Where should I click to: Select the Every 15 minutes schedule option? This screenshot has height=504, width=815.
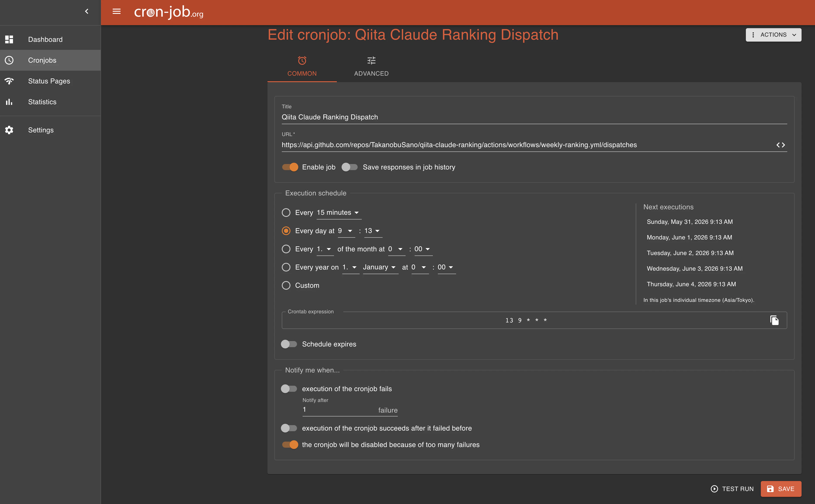[286, 213]
